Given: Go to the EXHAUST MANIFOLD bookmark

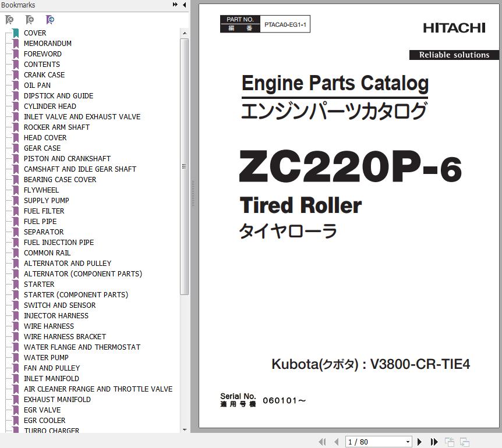Looking at the screenshot, I should pos(57,399).
